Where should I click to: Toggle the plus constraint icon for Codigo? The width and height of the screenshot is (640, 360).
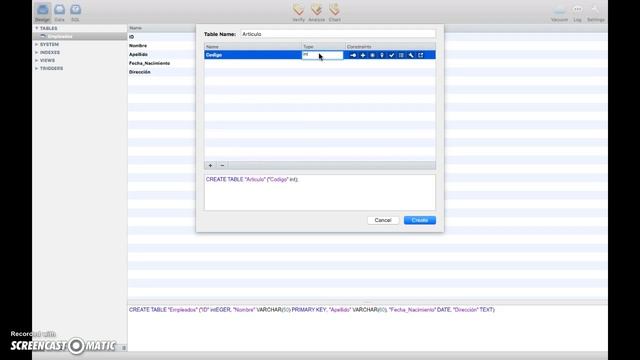[x=363, y=55]
